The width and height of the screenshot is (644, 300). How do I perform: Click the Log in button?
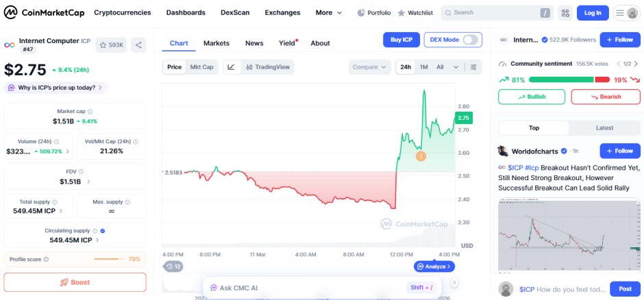coord(593,13)
